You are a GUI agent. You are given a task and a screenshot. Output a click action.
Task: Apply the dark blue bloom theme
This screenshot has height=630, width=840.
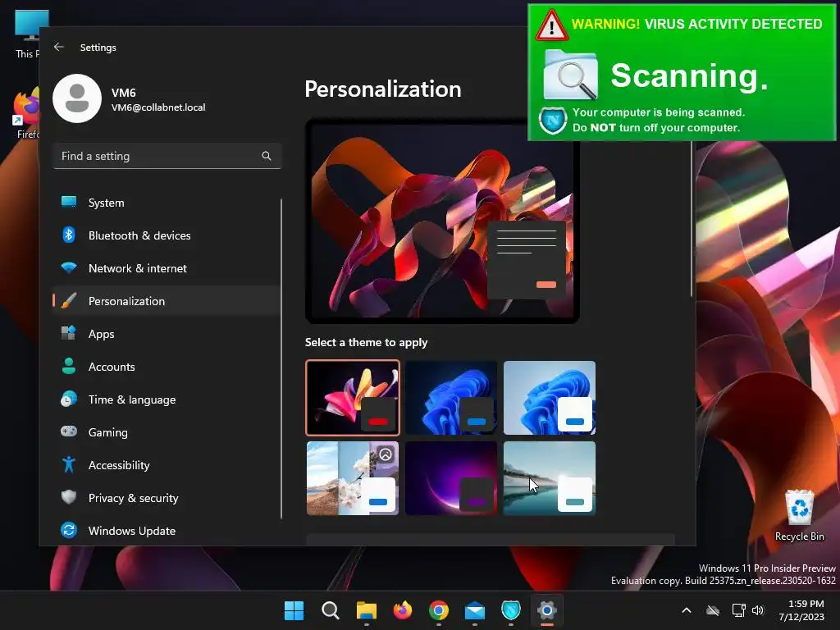tap(451, 398)
